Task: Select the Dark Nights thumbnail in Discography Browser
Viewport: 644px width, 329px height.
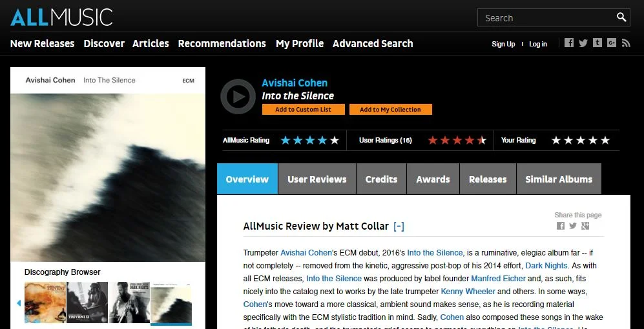Action: [129, 303]
